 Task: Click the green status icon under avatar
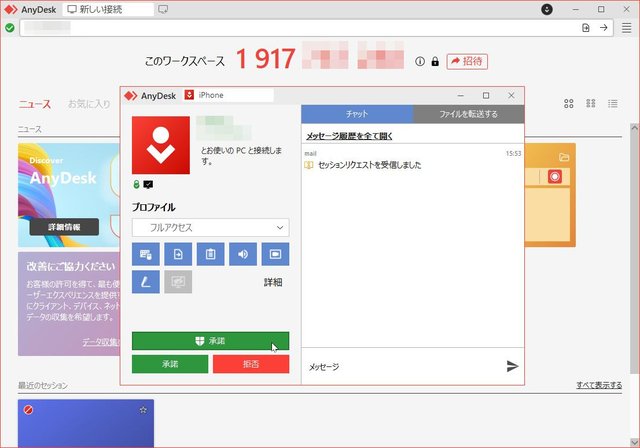[x=136, y=185]
